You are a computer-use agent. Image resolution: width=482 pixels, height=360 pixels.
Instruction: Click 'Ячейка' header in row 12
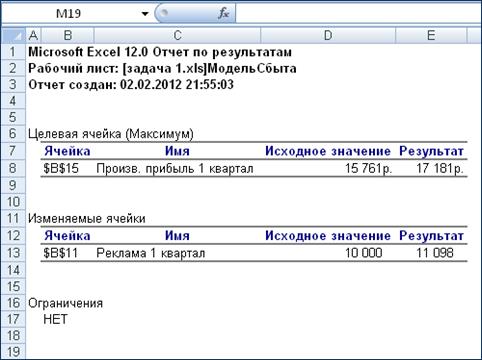pyautogui.click(x=67, y=236)
